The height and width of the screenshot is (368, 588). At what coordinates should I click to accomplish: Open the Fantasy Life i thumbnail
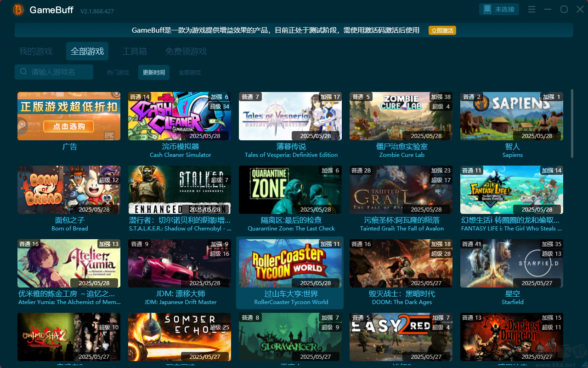coord(512,190)
